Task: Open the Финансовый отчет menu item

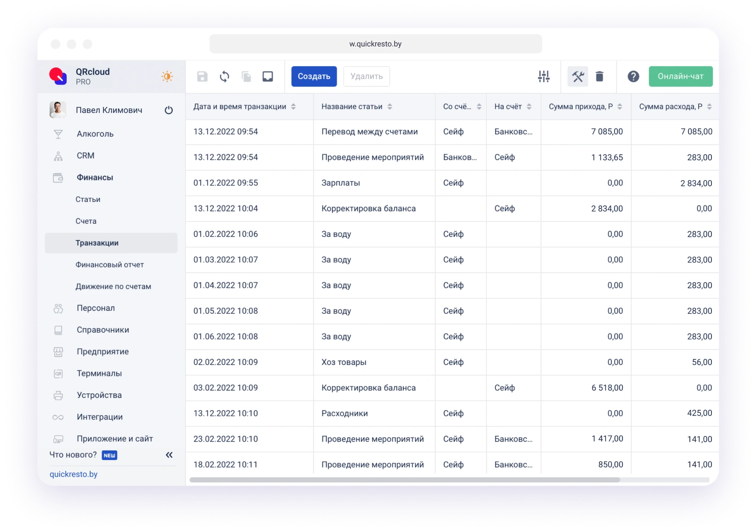Action: [110, 265]
